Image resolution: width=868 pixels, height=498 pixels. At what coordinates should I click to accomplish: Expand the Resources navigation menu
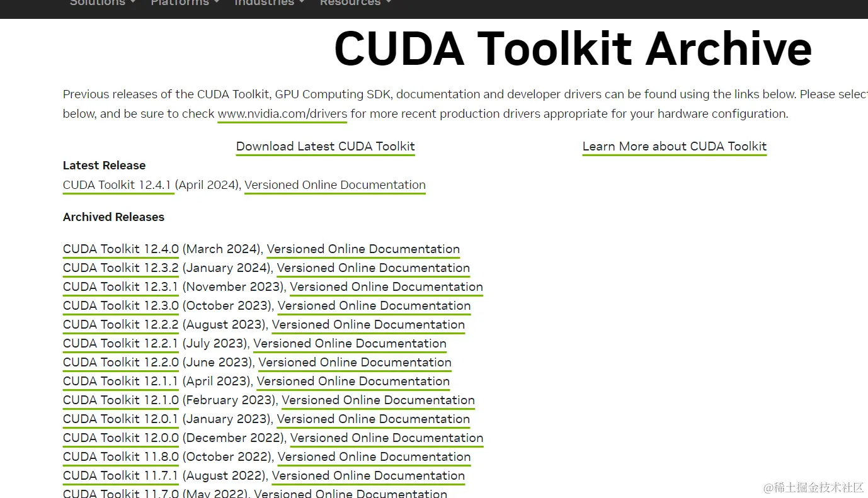point(355,3)
